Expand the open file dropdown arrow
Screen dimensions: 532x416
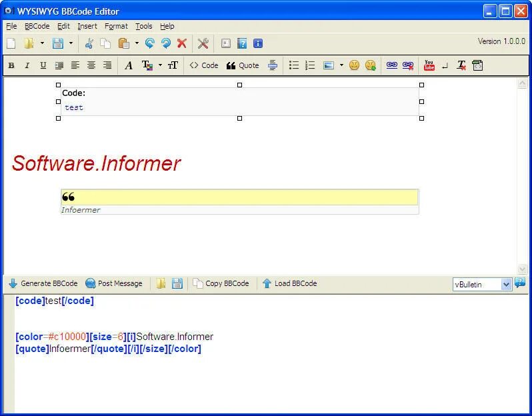(x=42, y=43)
